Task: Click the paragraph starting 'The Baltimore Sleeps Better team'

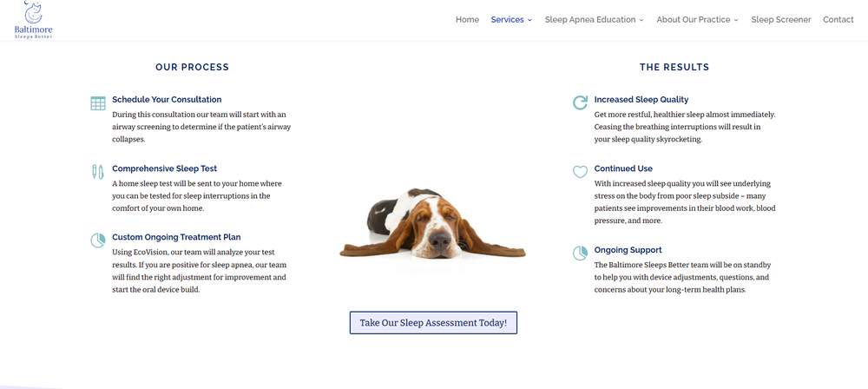Action: [x=682, y=277]
